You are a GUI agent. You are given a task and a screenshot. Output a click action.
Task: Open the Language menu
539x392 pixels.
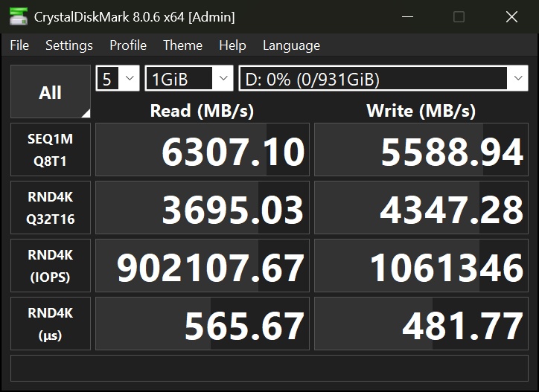tap(291, 45)
